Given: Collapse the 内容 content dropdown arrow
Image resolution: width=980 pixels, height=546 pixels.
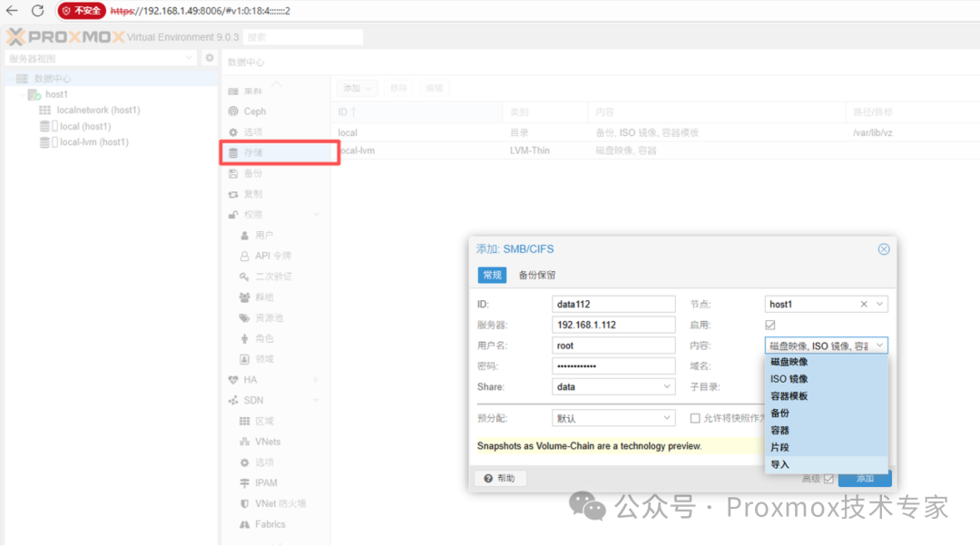Looking at the screenshot, I should tap(879, 346).
